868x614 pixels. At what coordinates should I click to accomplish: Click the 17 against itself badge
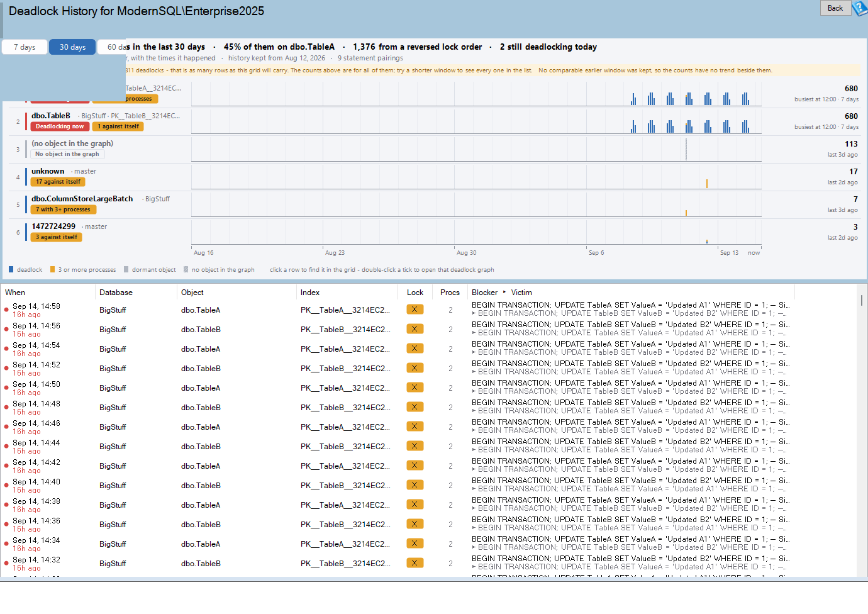58,182
